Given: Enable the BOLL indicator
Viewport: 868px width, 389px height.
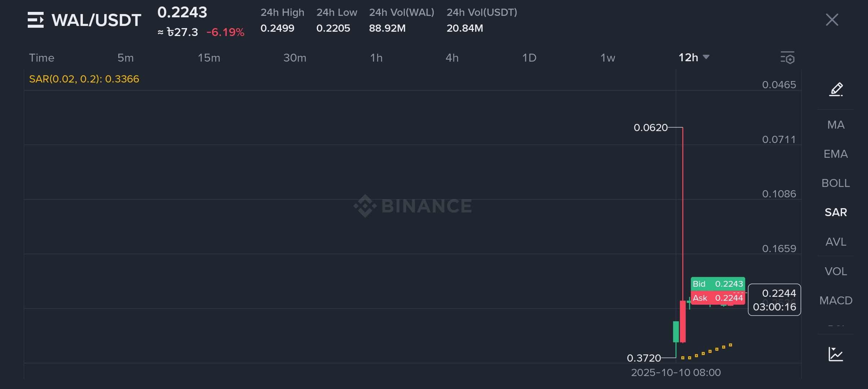Looking at the screenshot, I should 836,183.
